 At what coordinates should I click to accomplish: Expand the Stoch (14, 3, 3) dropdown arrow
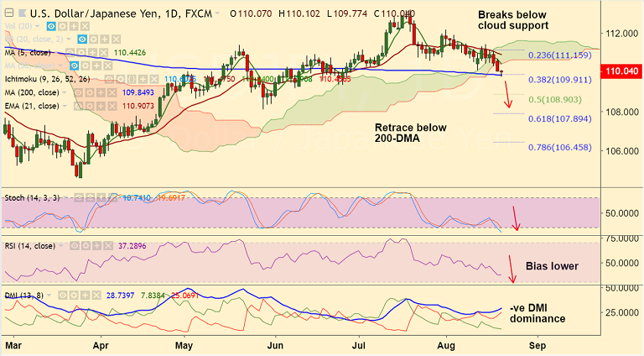(x=65, y=198)
